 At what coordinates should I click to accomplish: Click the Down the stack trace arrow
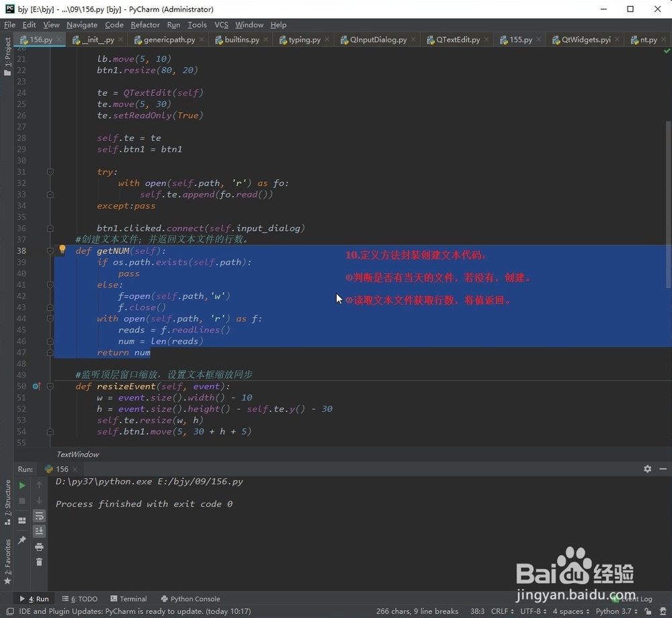click(39, 500)
